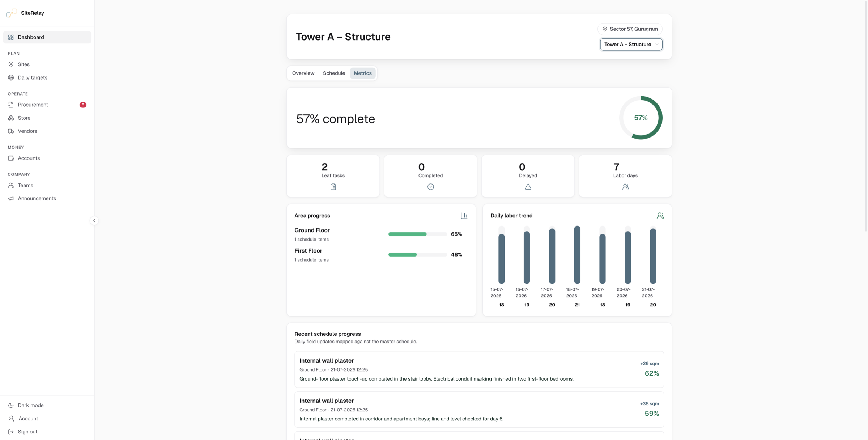View Announcements from the sidebar
The width and height of the screenshot is (868, 440).
[x=47, y=198]
